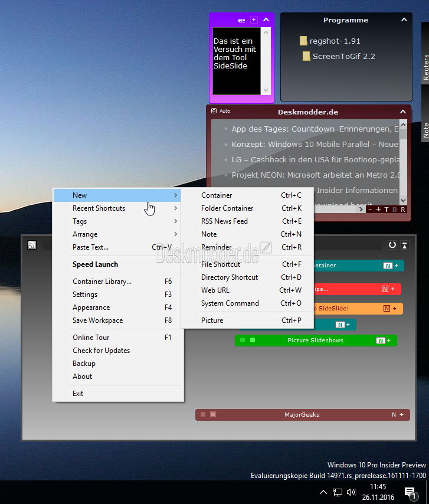Viewport: 429px width, 504px height.
Task: Toggle first square on the MajorGeeks container
Action: [203, 414]
